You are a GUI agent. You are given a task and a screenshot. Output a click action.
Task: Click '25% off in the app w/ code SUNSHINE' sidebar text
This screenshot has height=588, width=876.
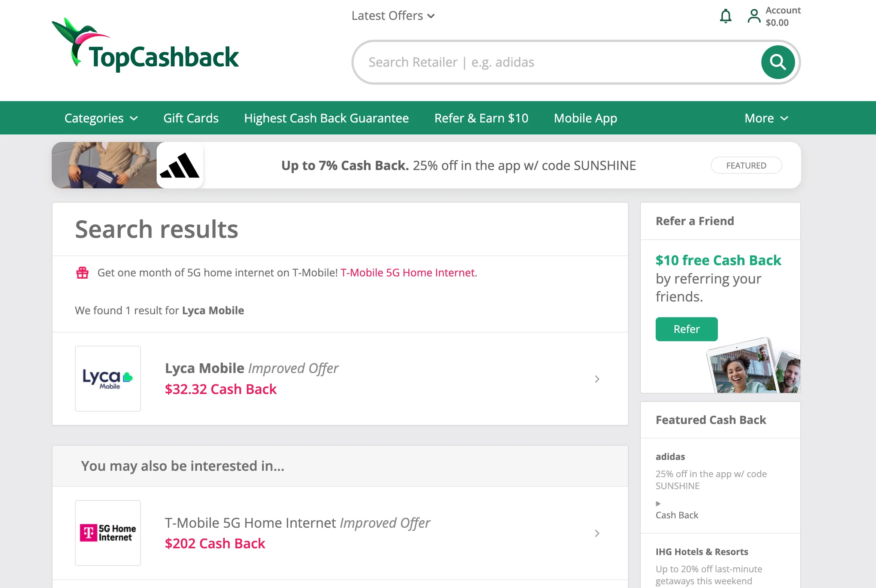(x=711, y=480)
